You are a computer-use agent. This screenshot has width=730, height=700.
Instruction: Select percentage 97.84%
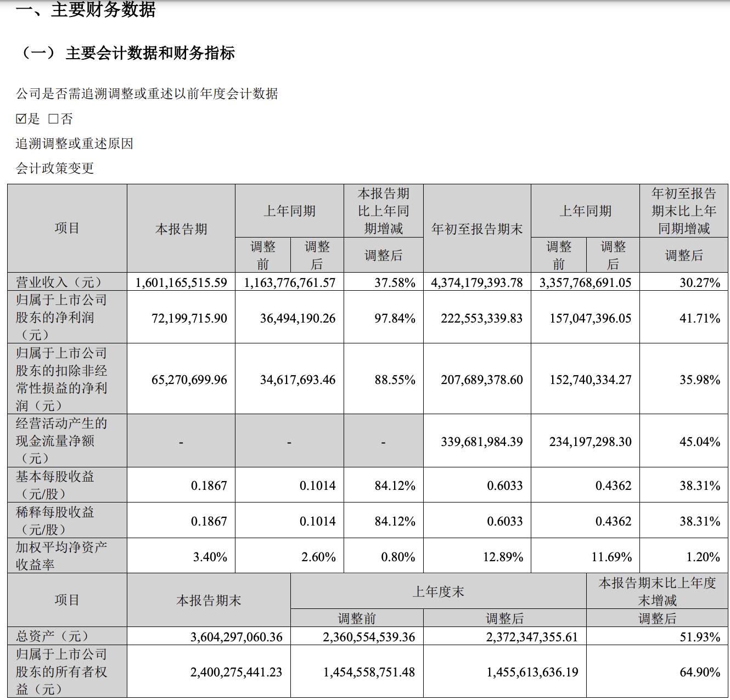pos(395,318)
